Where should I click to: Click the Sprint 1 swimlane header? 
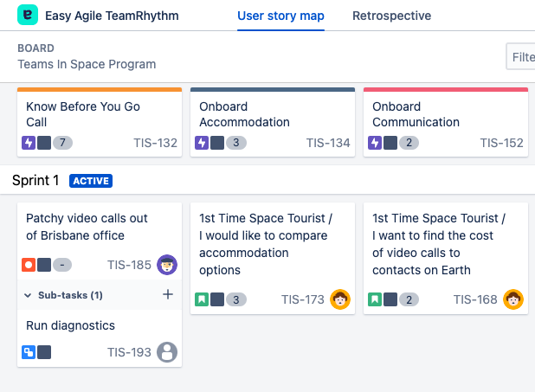point(35,181)
